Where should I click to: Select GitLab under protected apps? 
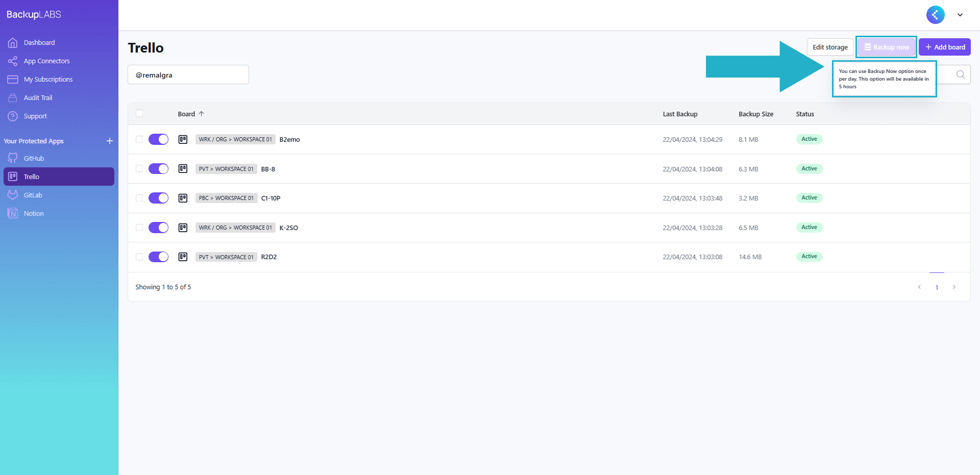pos(59,195)
